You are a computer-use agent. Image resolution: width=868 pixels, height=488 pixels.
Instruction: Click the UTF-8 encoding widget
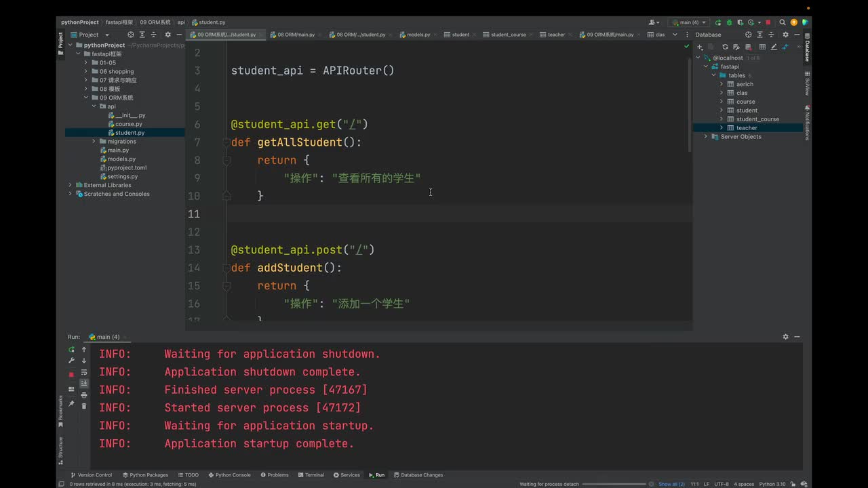coord(722,484)
